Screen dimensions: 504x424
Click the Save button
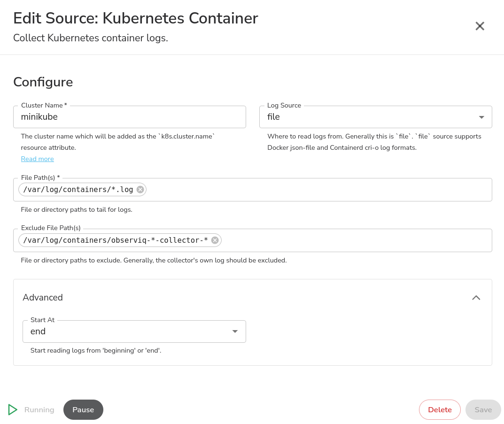[483, 409]
